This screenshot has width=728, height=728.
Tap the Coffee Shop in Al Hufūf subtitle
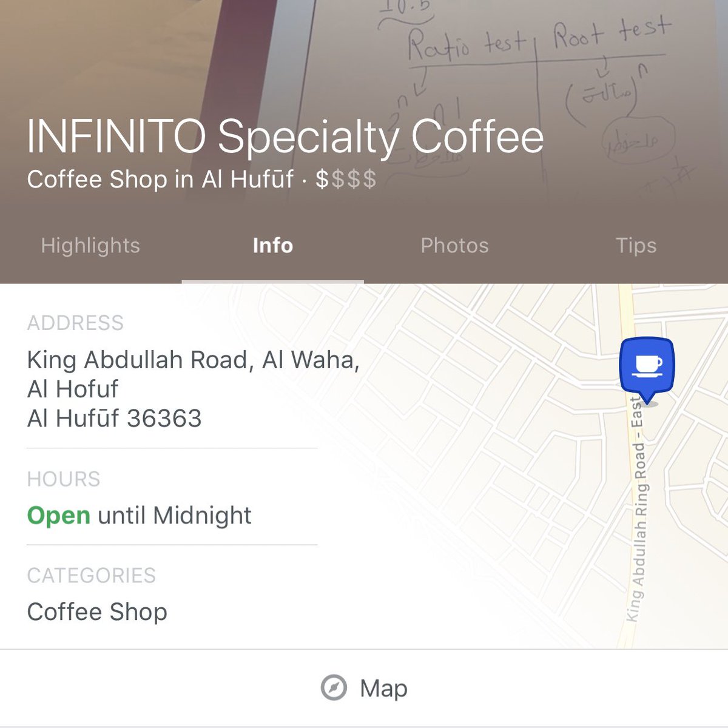point(160,180)
